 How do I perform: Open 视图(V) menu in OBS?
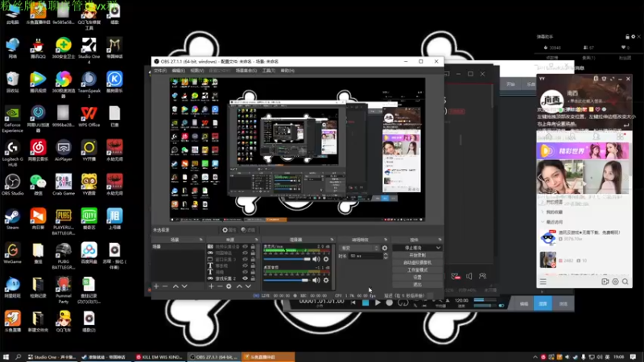(197, 71)
